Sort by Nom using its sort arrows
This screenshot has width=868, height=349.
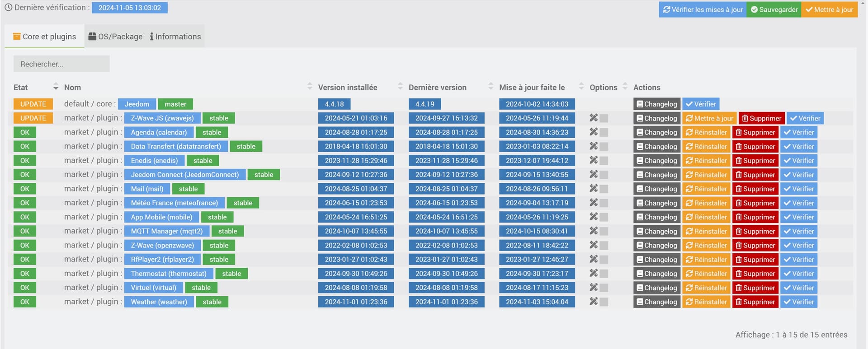(310, 86)
